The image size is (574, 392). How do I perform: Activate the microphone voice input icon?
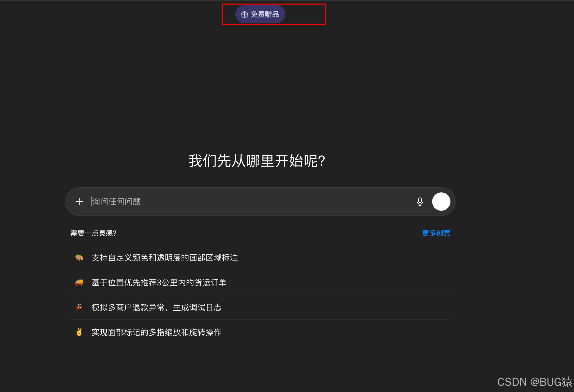(420, 202)
